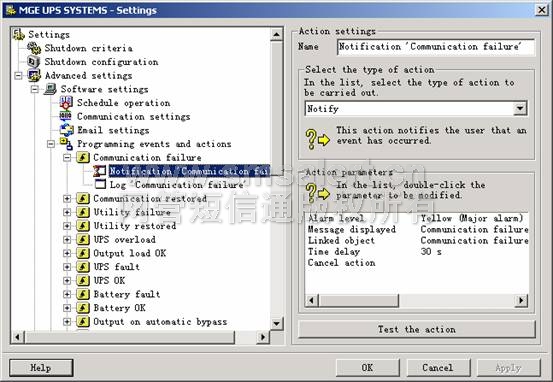This screenshot has height=382, width=553.
Task: Click the tree vertical scrollbar down arrow
Action: tap(276, 323)
